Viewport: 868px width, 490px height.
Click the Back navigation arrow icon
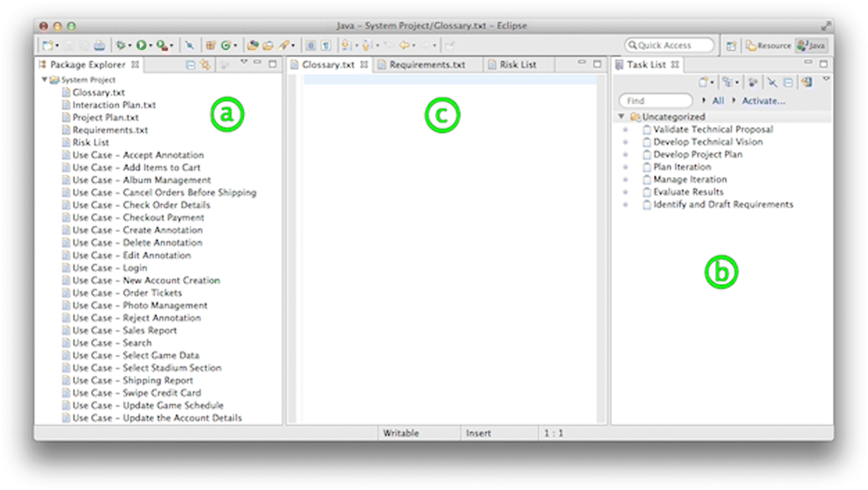pyautogui.click(x=405, y=45)
